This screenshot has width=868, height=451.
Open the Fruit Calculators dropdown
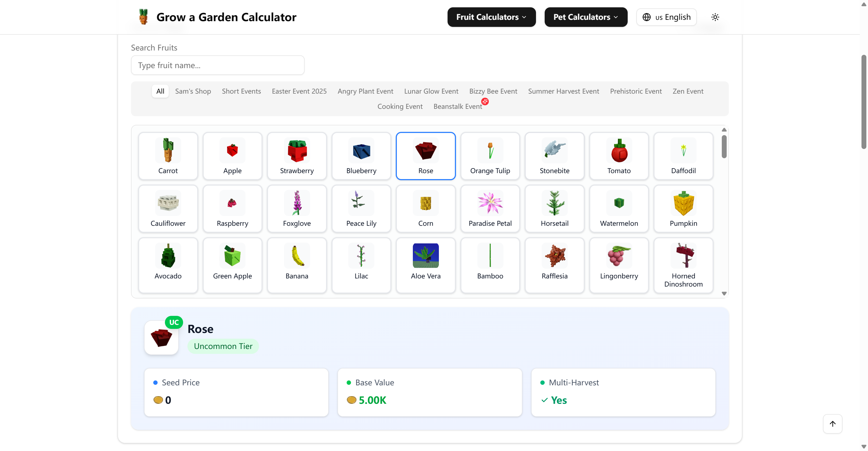(x=491, y=17)
